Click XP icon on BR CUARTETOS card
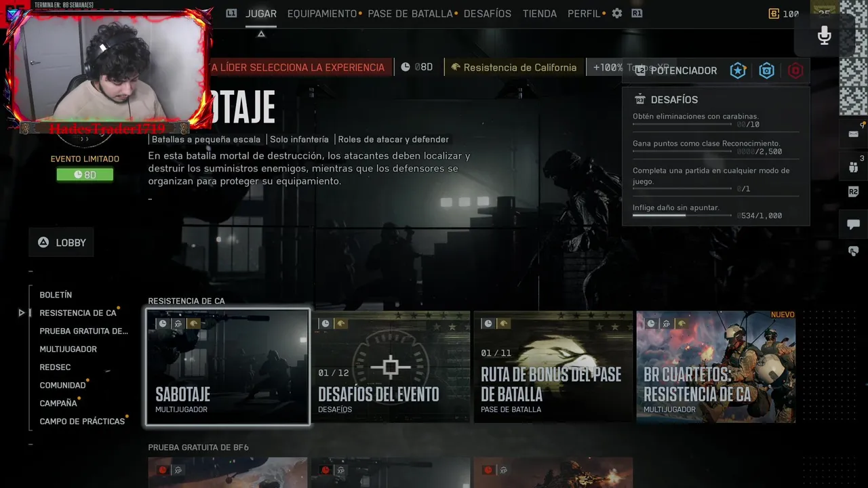The height and width of the screenshot is (488, 868). (x=667, y=324)
